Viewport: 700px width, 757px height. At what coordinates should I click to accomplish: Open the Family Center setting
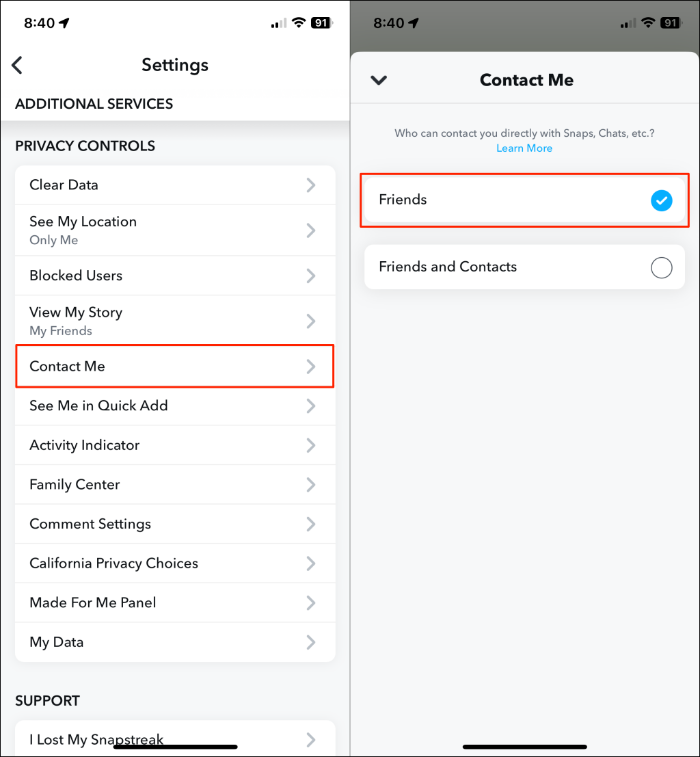pos(175,485)
